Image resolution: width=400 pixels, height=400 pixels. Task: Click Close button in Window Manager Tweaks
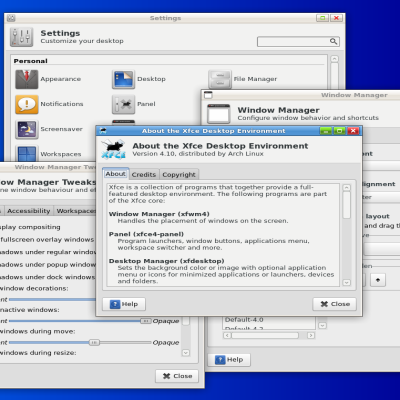click(x=177, y=376)
